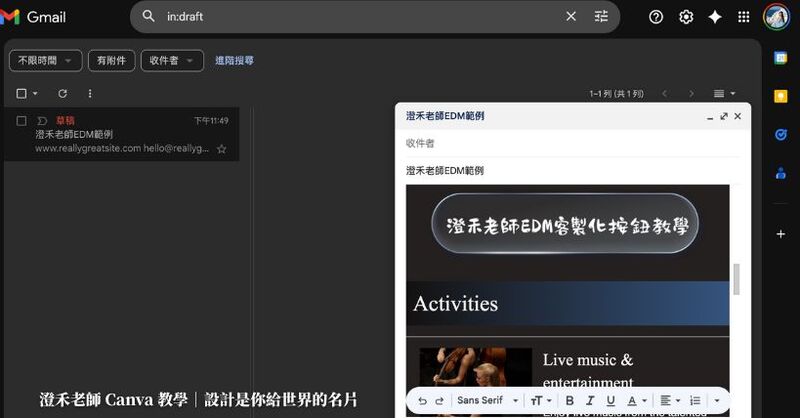
Task: Click the subject field in compose
Action: [x=572, y=170]
